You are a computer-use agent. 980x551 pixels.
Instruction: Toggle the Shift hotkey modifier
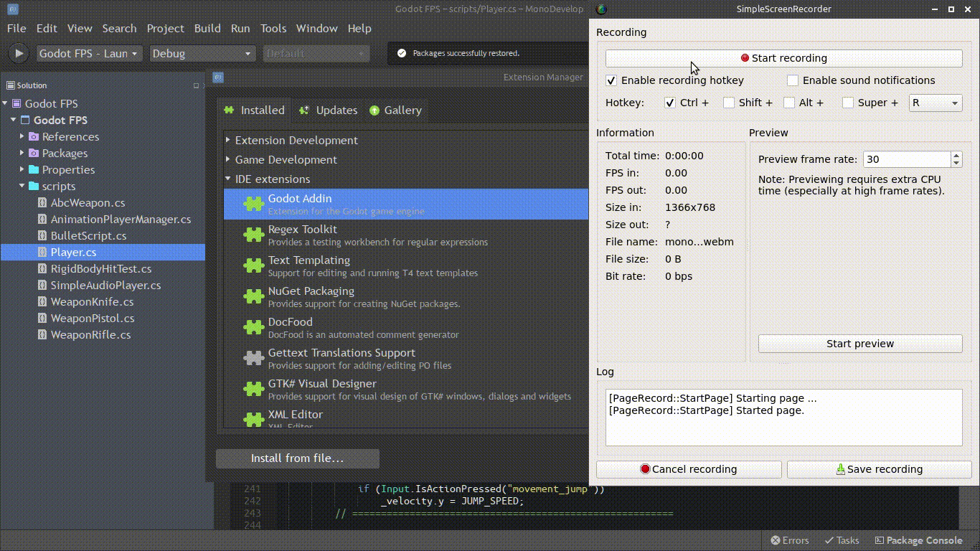click(x=728, y=103)
